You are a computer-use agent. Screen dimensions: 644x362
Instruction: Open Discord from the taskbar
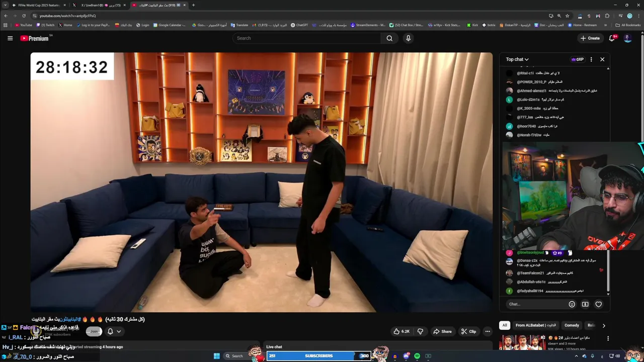pyautogui.click(x=406, y=356)
